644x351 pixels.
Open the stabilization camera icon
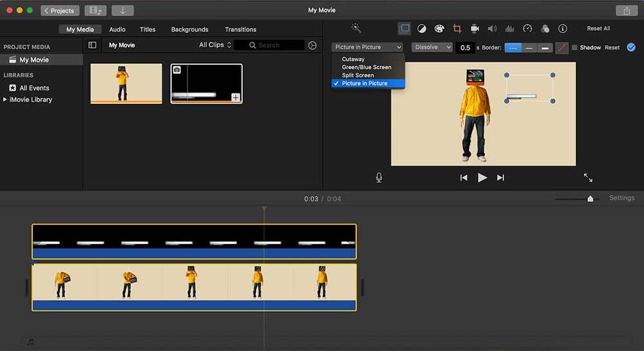click(x=475, y=28)
